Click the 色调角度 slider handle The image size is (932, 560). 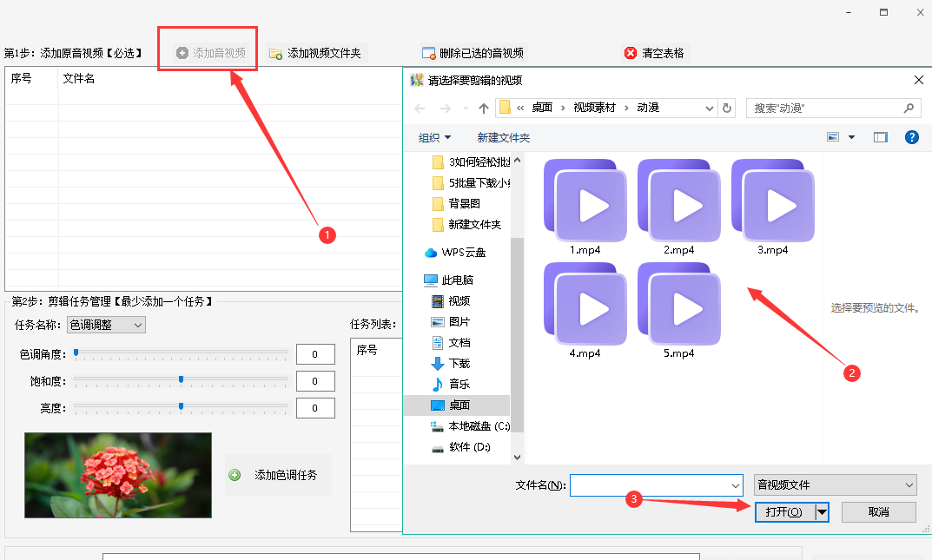click(76, 352)
